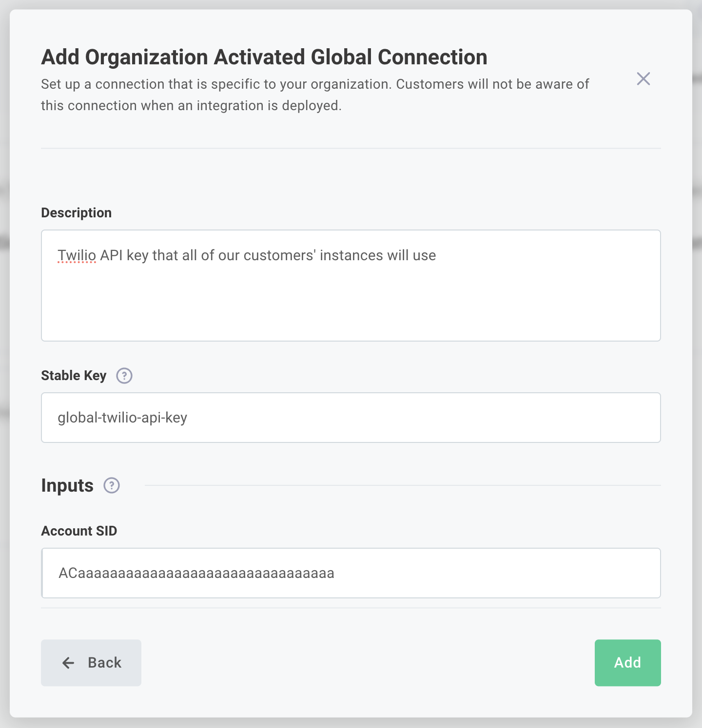Click the Account SID label text
702x728 pixels.
coord(79,531)
